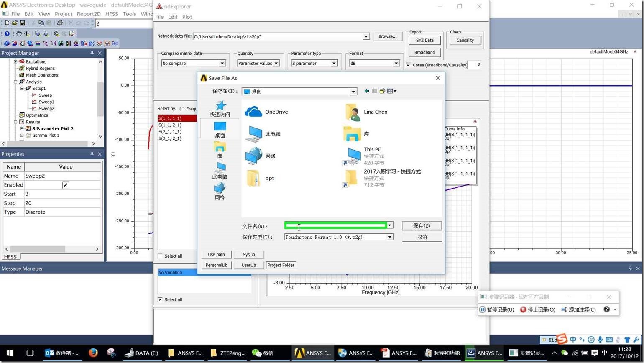Click 添加注释 in Steps Recorder
This screenshot has height=363, width=644.
pyautogui.click(x=578, y=309)
